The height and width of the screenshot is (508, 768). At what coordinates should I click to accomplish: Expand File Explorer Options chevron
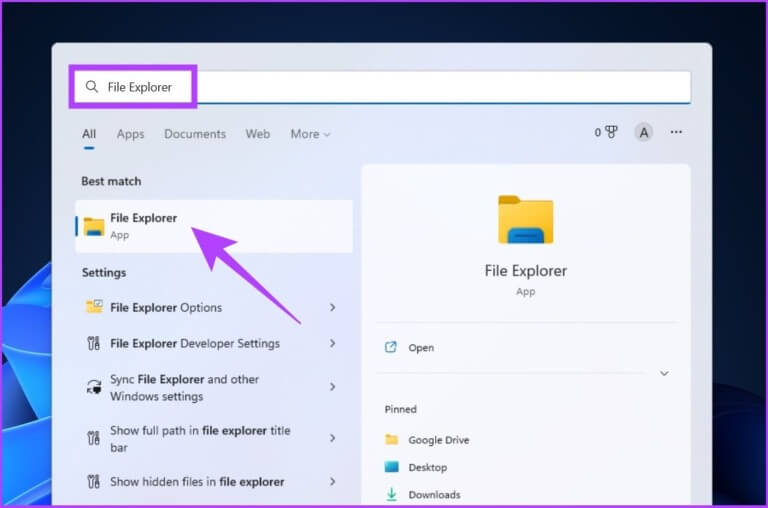[333, 307]
